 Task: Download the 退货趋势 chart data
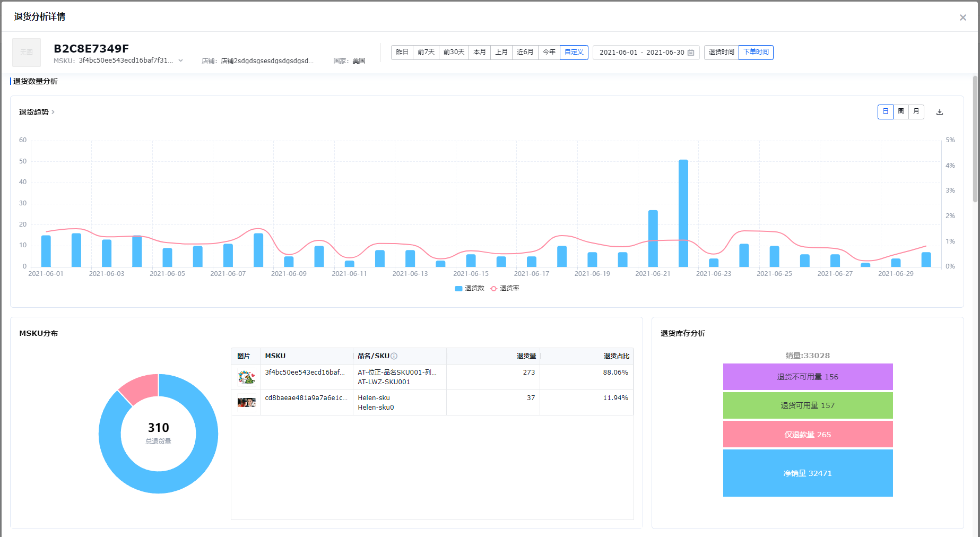coord(940,112)
